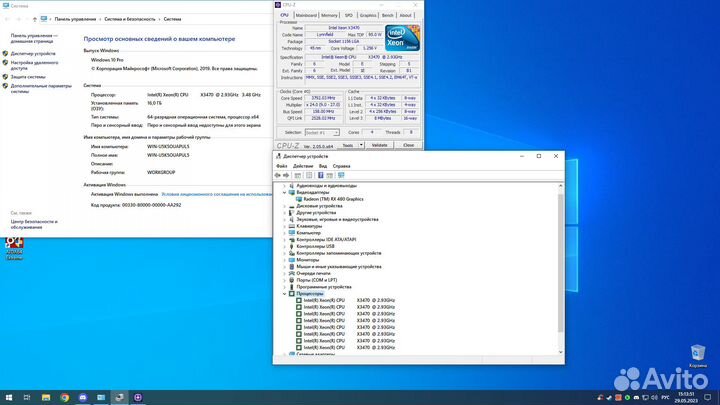Click the Tools button in CPU-Z
720x405 pixels.
pyautogui.click(x=348, y=145)
